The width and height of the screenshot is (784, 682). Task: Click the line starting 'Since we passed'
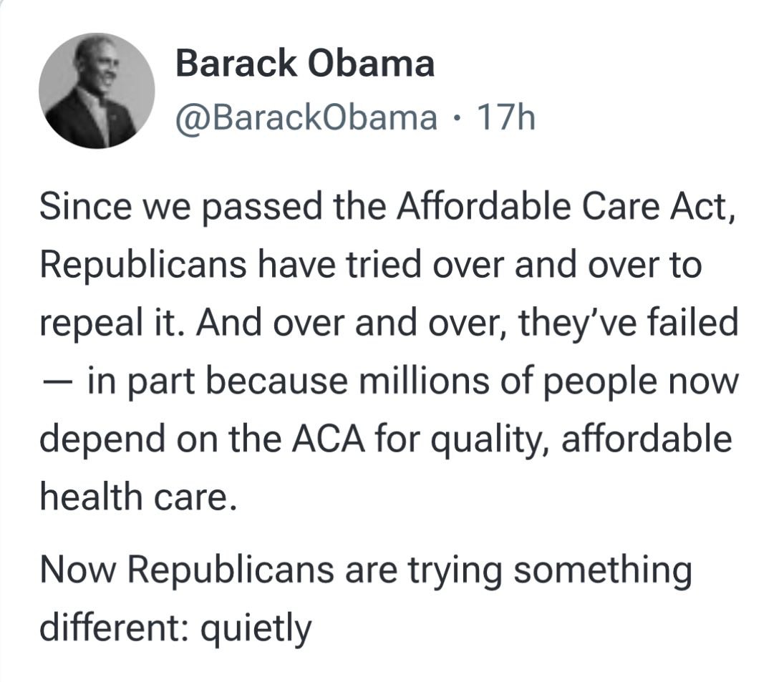388,208
